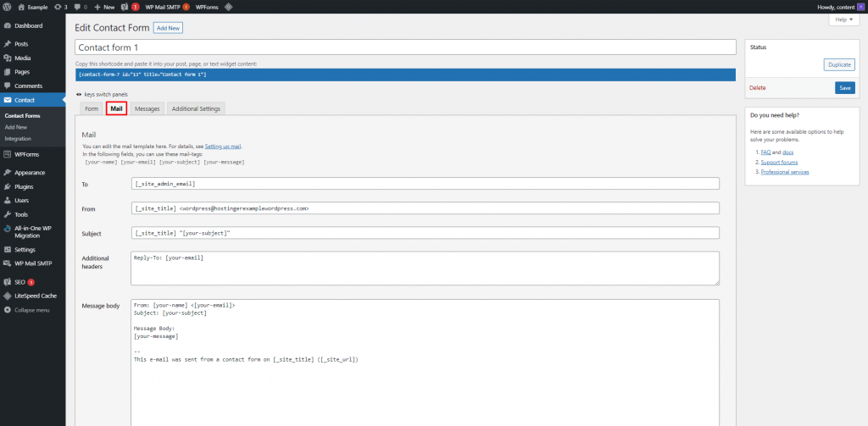Click the Delete link in the Status box
The width and height of the screenshot is (868, 426).
click(757, 88)
